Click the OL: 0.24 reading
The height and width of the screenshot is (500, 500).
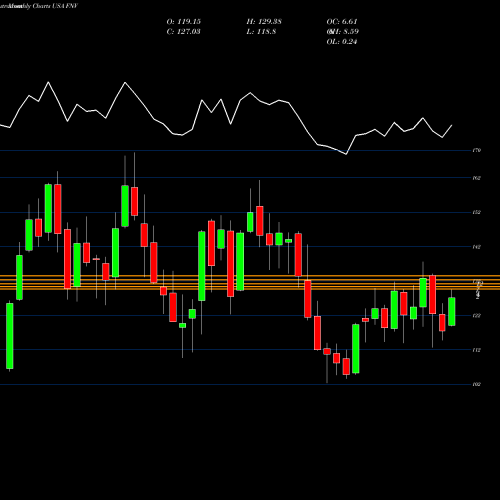click(342, 42)
